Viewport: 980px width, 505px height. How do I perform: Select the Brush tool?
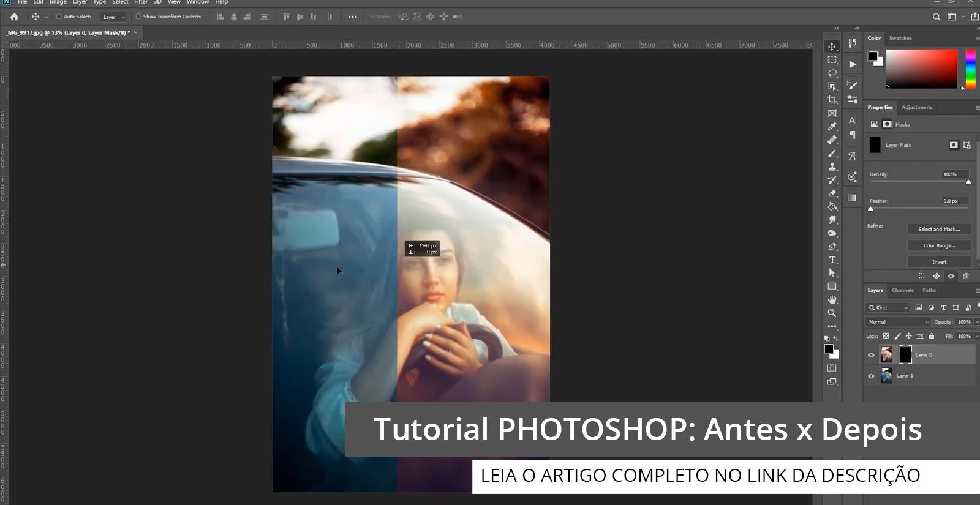click(832, 154)
